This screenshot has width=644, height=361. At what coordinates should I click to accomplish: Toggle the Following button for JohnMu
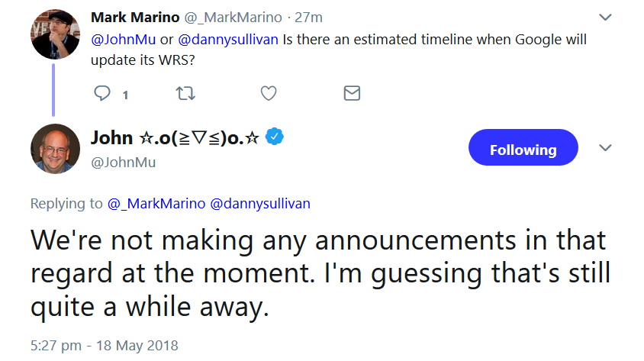523,149
